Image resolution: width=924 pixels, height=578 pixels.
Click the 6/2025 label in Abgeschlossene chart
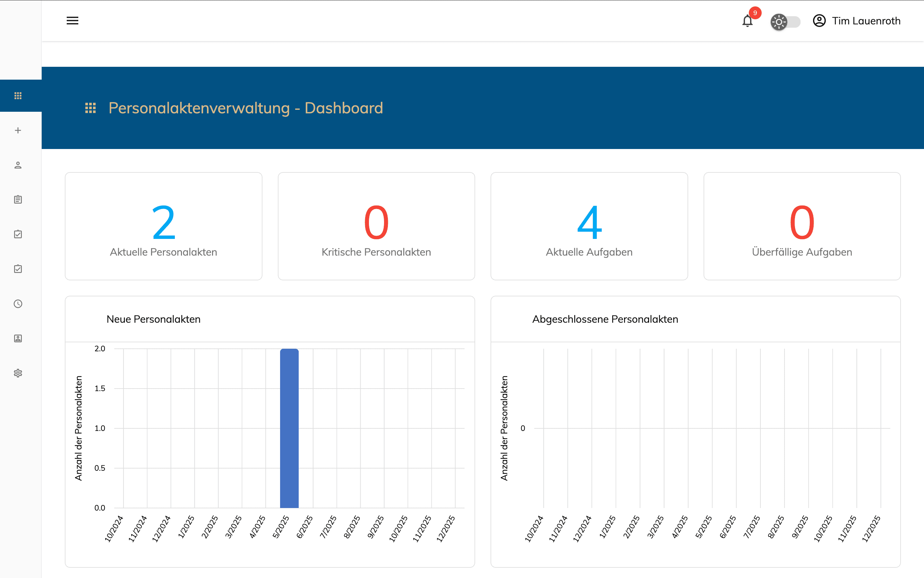729,527
